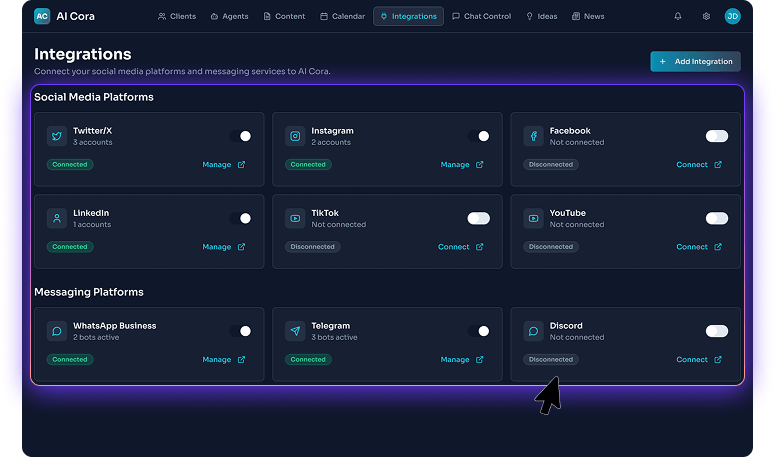775x457 pixels.
Task: Click the Discord Disconnected status badge
Action: click(551, 360)
